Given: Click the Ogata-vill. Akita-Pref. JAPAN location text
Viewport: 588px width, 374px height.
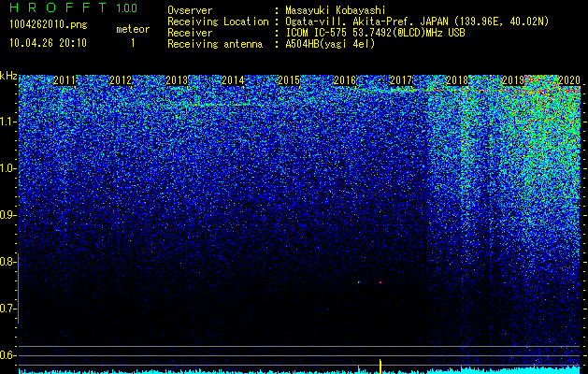Looking at the screenshot, I should pyautogui.click(x=417, y=22).
